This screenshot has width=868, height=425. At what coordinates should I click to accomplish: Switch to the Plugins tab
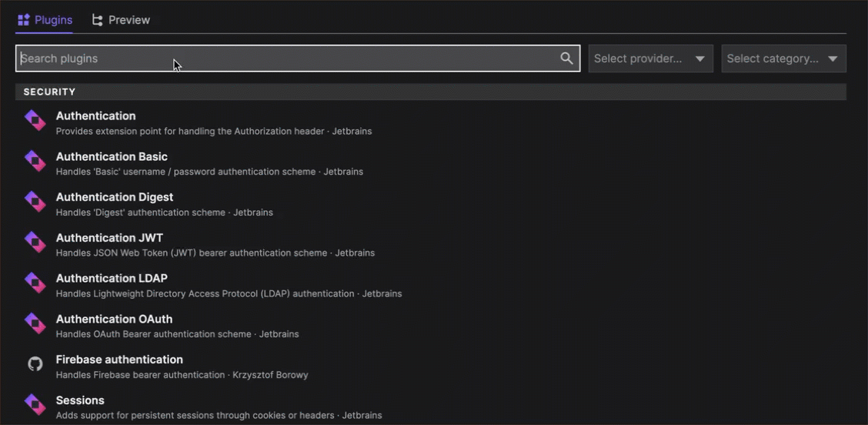(x=45, y=20)
